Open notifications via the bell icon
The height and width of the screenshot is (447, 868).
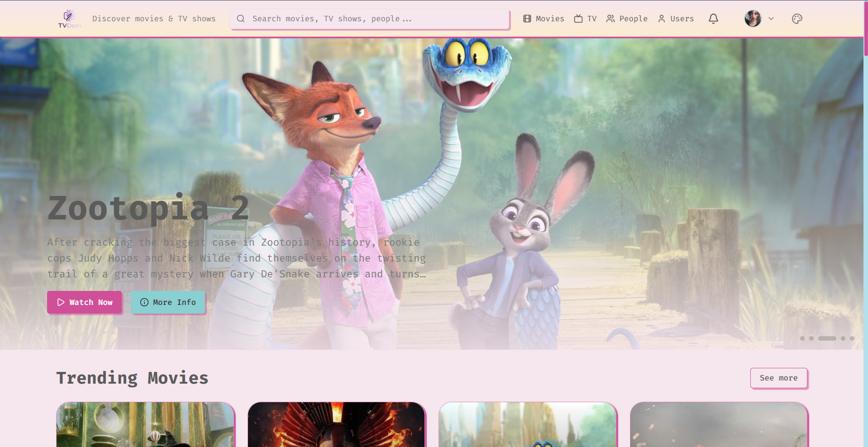713,19
